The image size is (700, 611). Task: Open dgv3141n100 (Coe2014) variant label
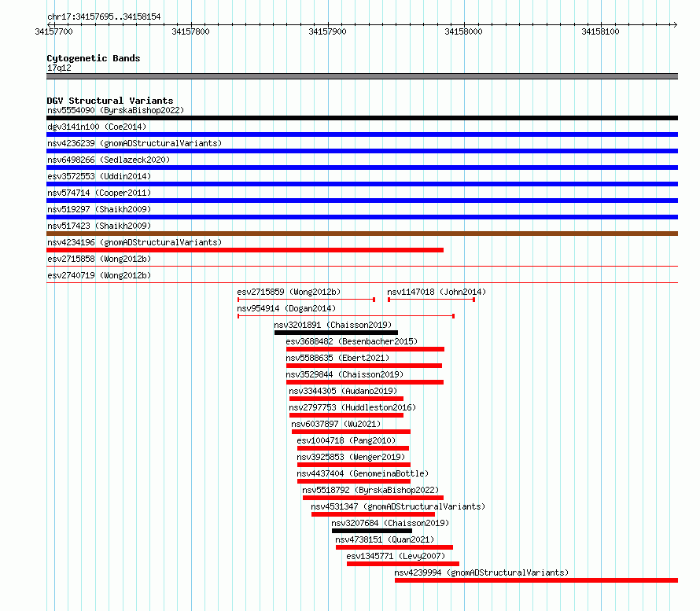tap(97, 127)
